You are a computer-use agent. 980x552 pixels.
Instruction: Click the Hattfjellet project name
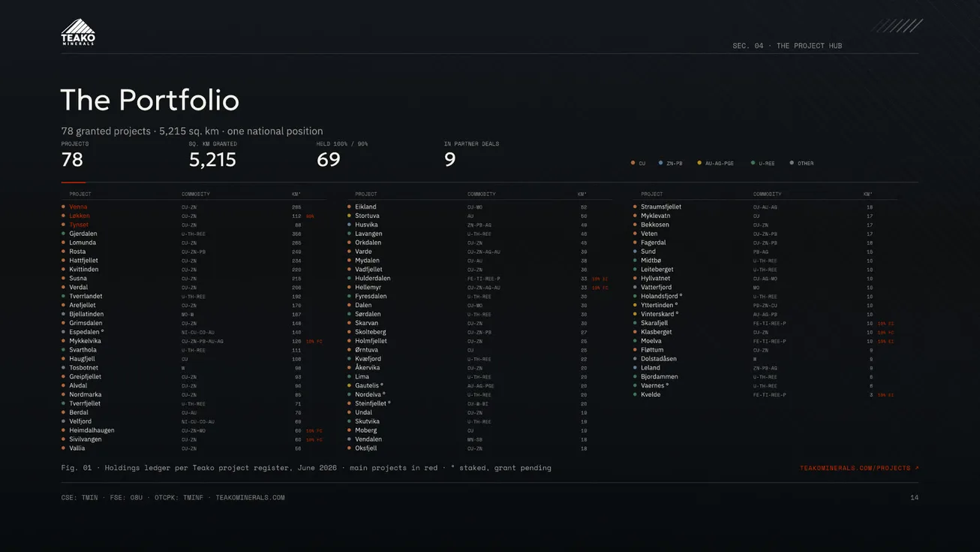[83, 261]
